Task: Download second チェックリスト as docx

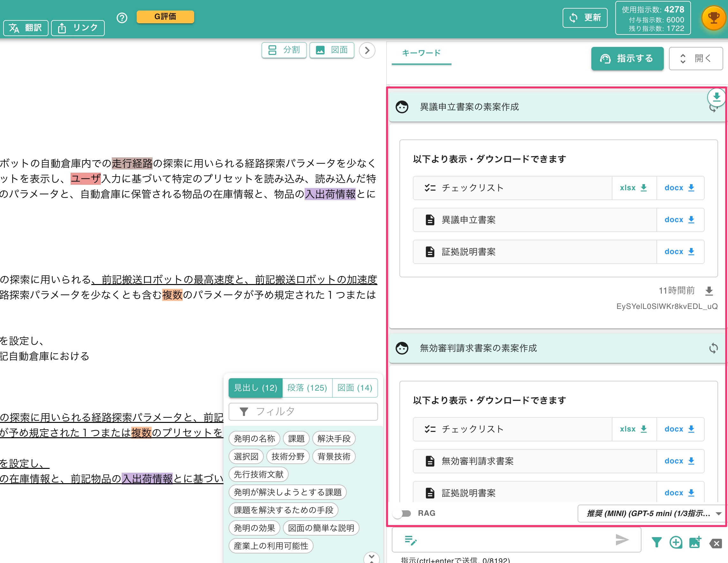Action: (x=680, y=429)
